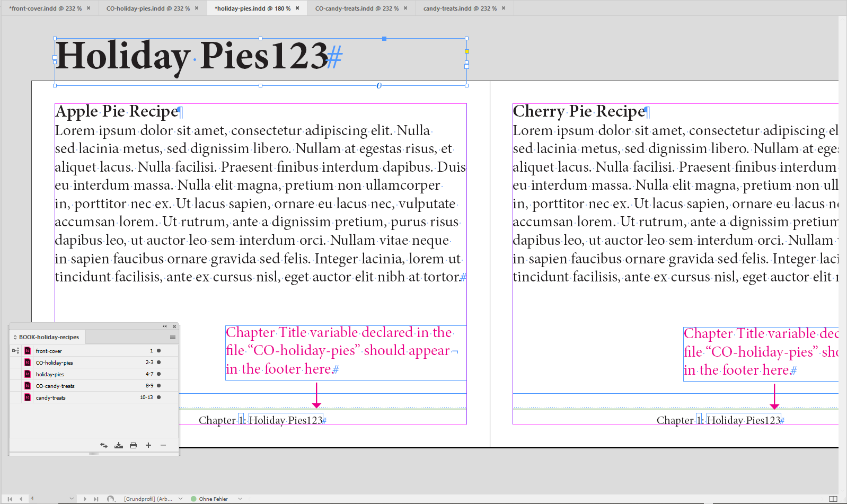Click the InDesign document icon for CO-holiday-pies
Image resolution: width=847 pixels, height=504 pixels.
pos(28,362)
